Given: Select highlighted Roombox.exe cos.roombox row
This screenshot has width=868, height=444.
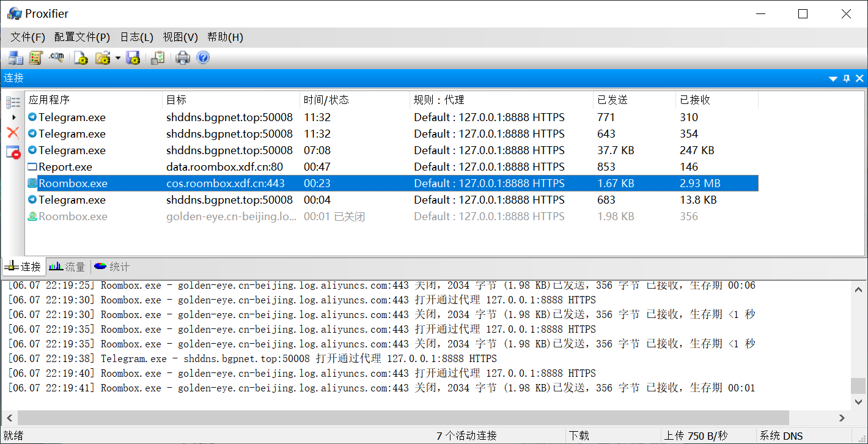Looking at the screenshot, I should (x=392, y=183).
